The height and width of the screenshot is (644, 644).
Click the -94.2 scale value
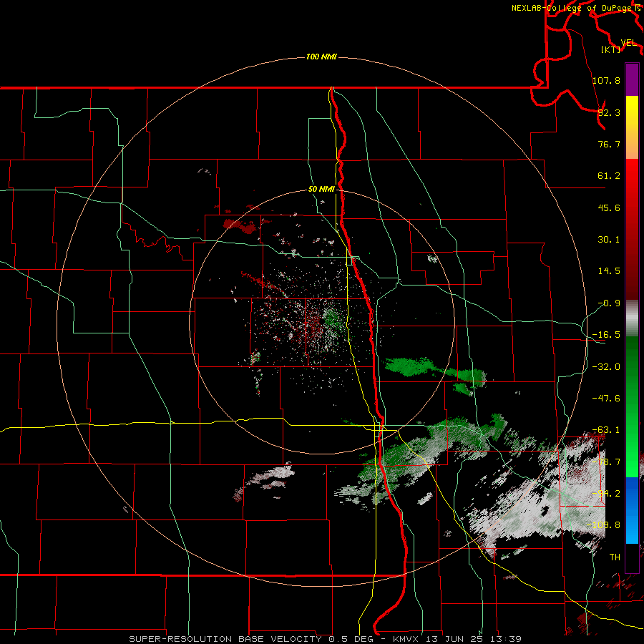point(606,494)
